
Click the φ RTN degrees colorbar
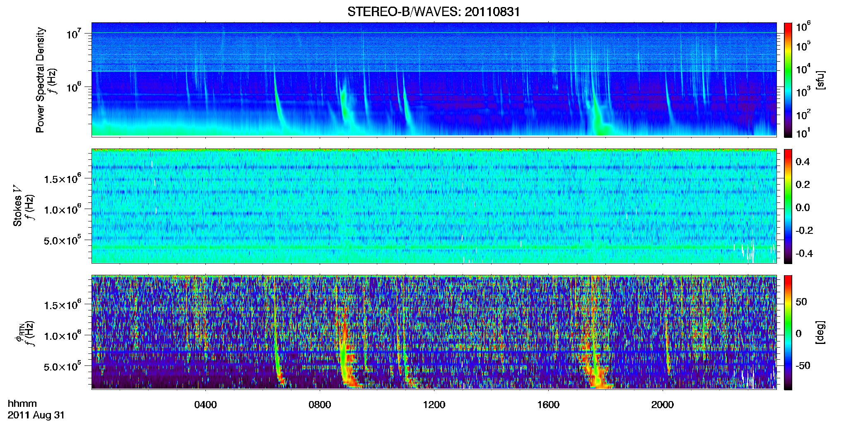pos(788,332)
